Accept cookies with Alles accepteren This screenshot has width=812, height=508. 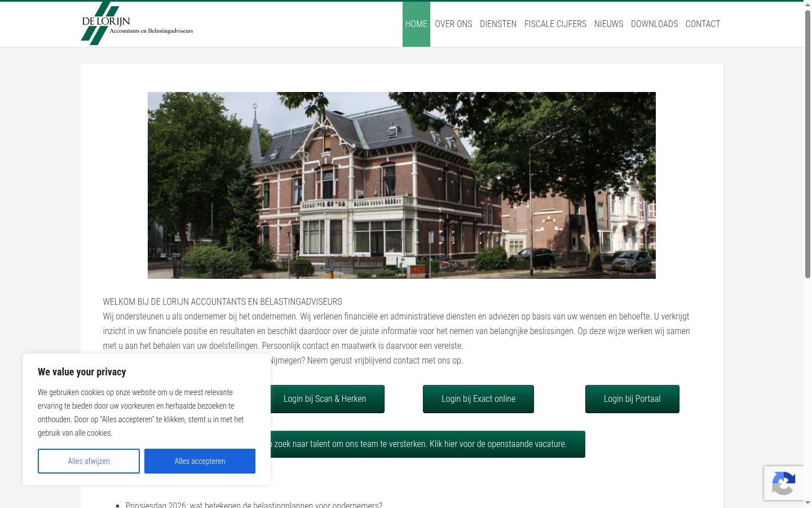[x=200, y=461]
